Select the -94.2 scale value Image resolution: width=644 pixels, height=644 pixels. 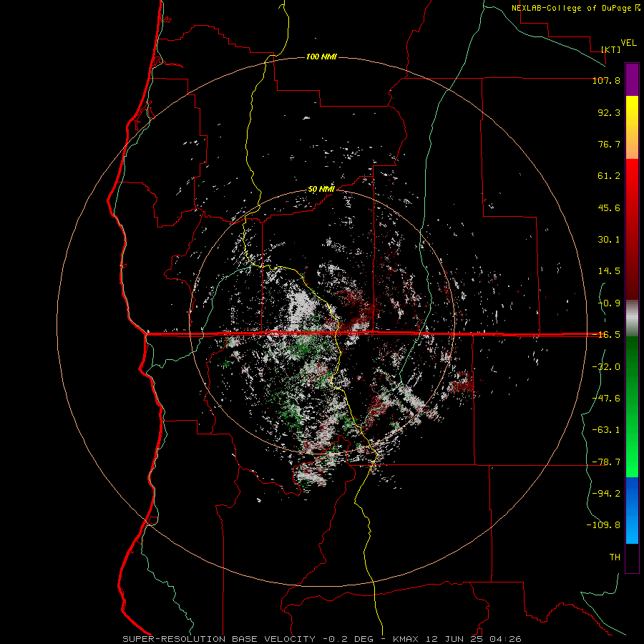point(606,494)
